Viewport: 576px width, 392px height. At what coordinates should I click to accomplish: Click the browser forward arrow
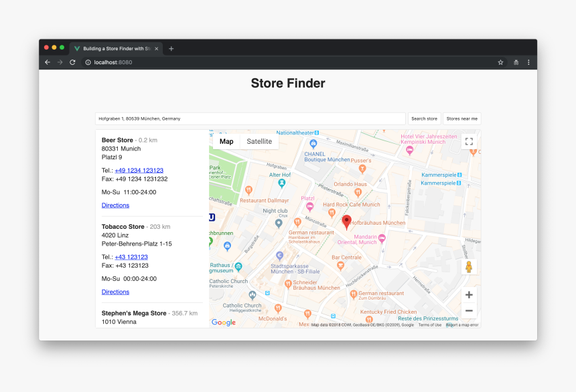tap(60, 62)
